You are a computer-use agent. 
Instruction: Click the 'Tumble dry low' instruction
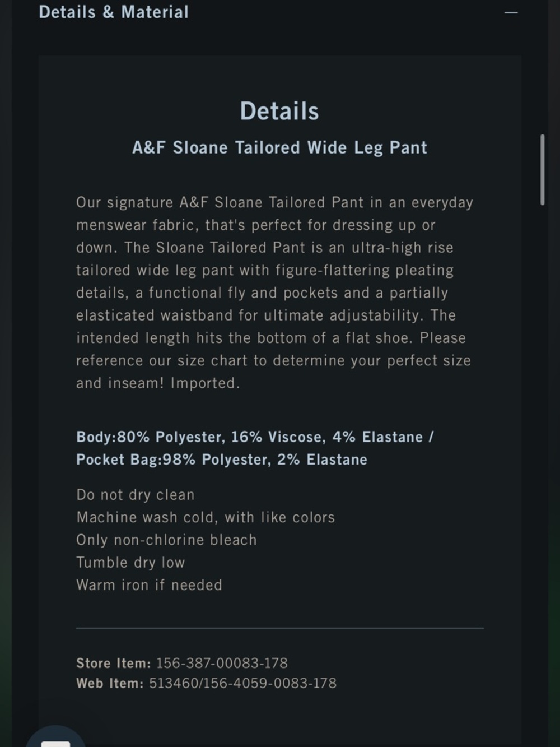point(130,563)
